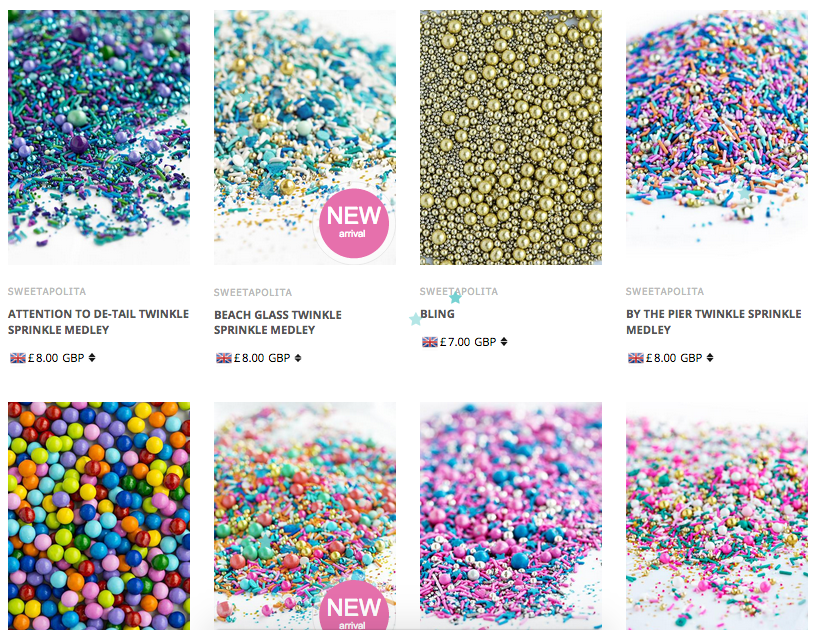View the gold Bling sprinkles product photo

[511, 137]
